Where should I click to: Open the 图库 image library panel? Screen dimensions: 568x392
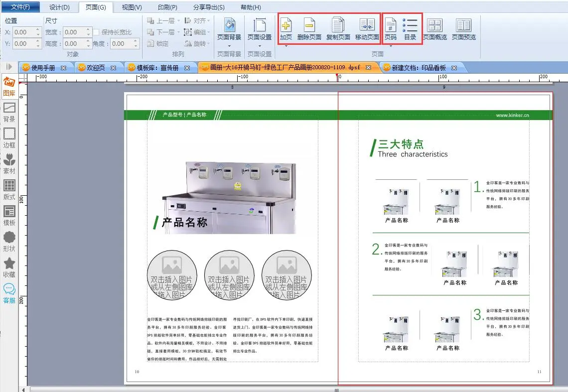pos(9,86)
